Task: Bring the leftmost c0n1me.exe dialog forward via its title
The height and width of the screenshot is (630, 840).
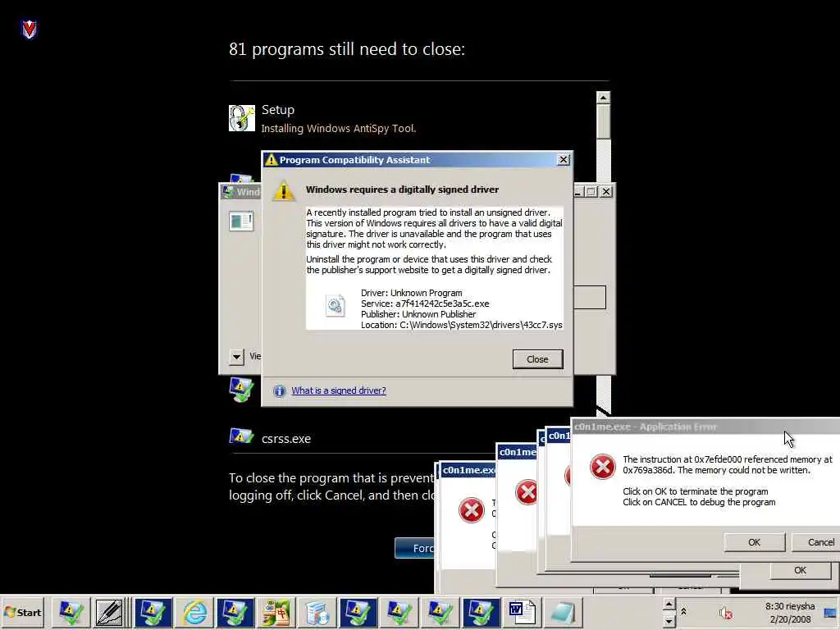Action: [468, 470]
